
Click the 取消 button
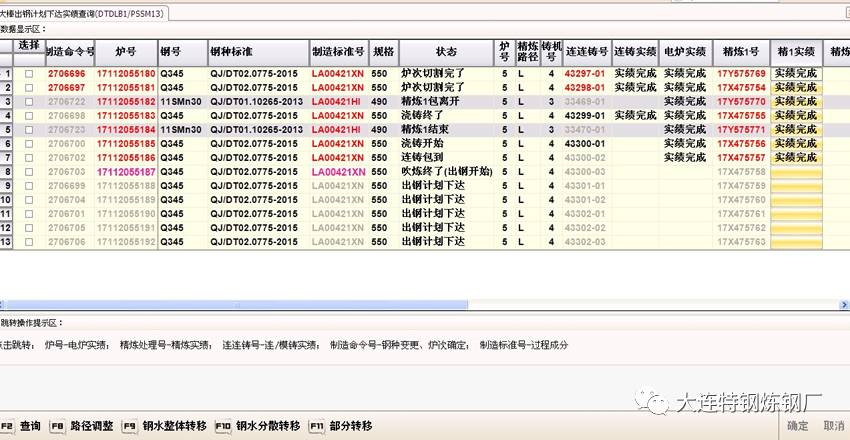pyautogui.click(x=833, y=426)
